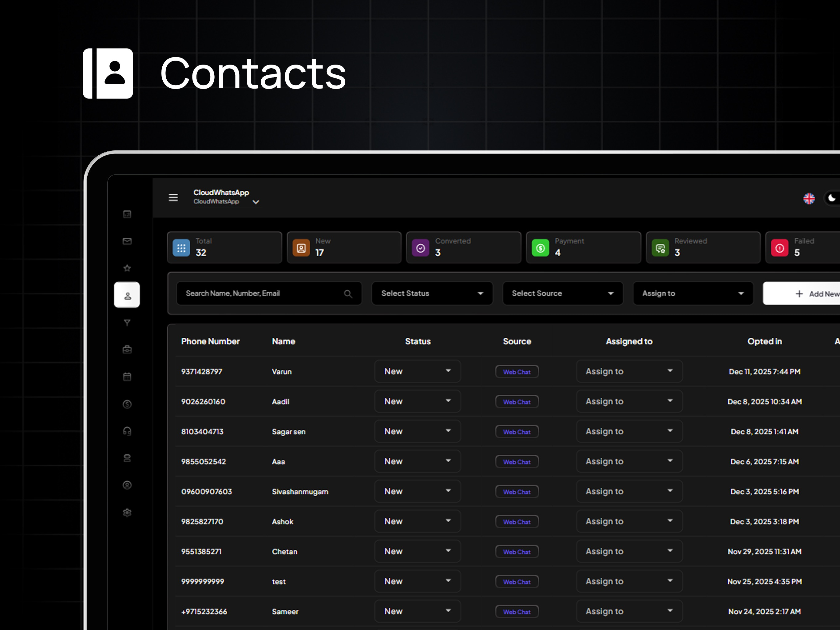This screenshot has height=630, width=840.
Task: Open the Assign to dropdown for Ashok
Action: (629, 521)
